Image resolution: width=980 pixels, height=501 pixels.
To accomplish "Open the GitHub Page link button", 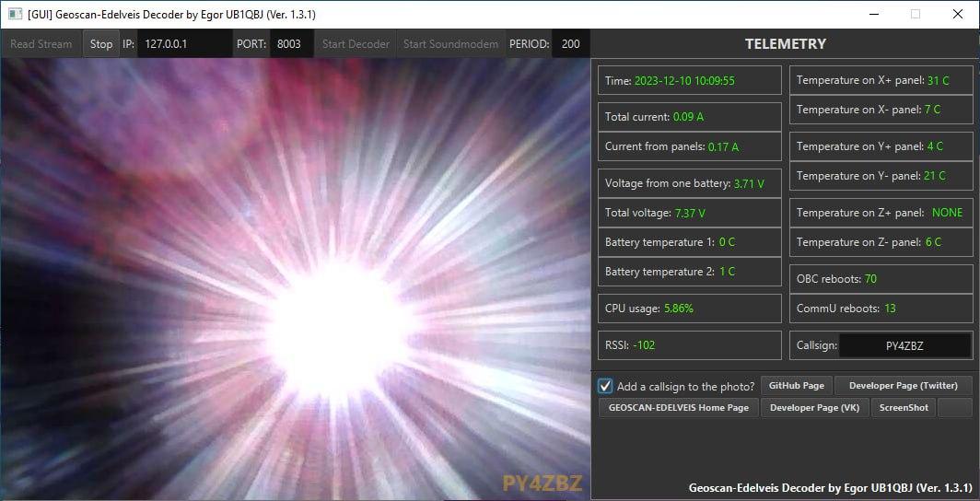I will 796,386.
